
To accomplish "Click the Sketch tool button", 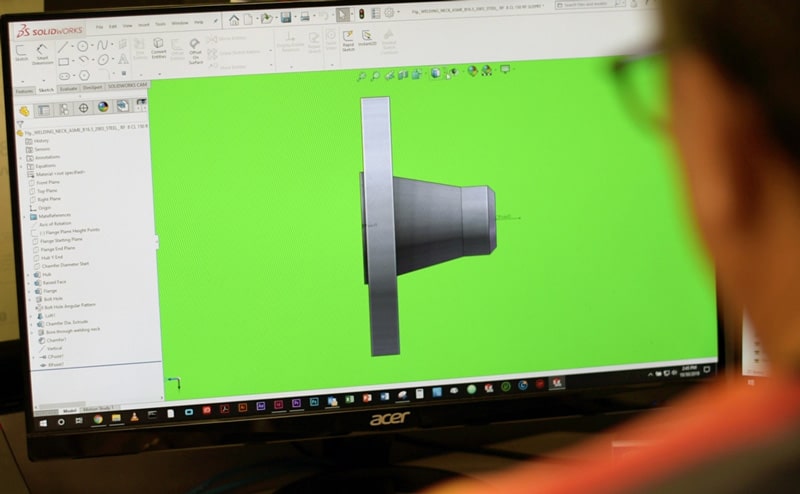I will point(21,53).
